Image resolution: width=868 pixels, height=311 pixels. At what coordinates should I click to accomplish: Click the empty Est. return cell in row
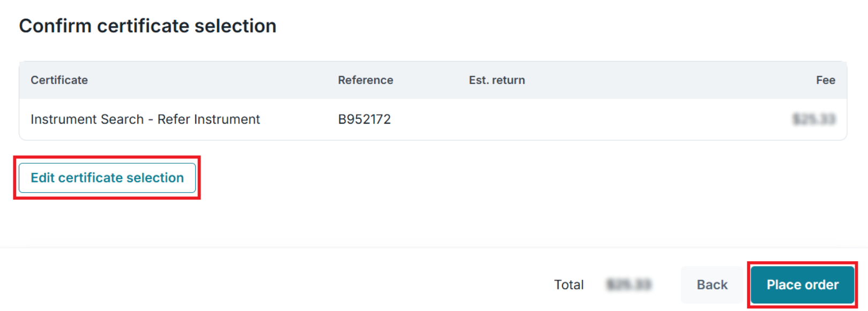point(496,119)
